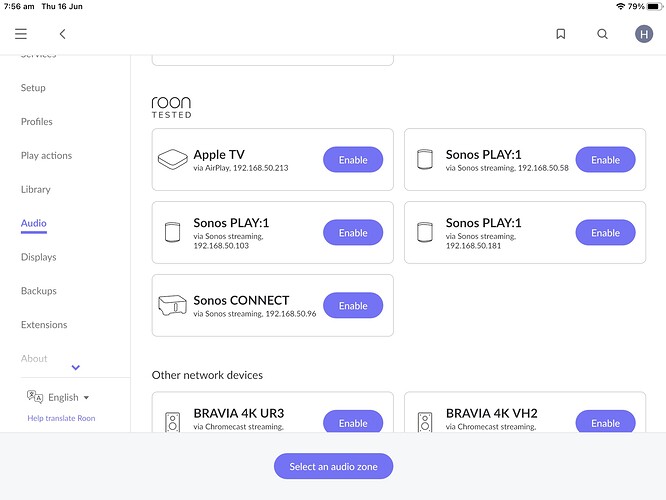Click speaker icon for Sonos PLAY:1 192.168.50.181
The width and height of the screenshot is (666, 500).
[425, 232]
